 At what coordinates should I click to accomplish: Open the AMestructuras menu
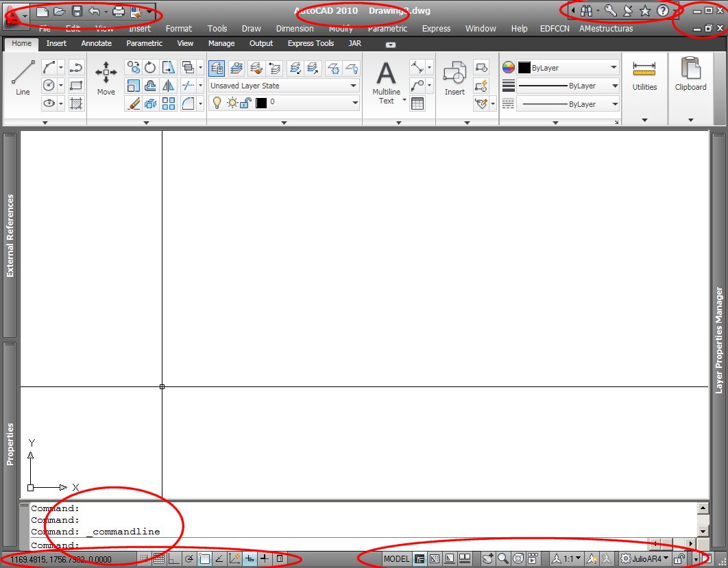coord(606,29)
